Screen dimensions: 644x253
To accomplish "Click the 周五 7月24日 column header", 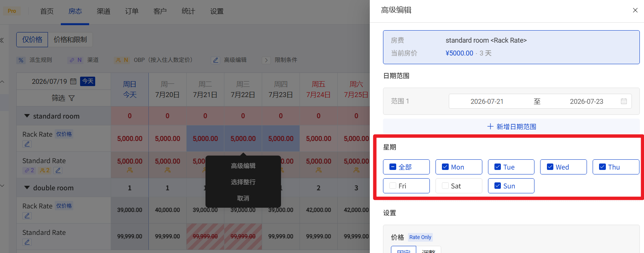I will coord(318,89).
